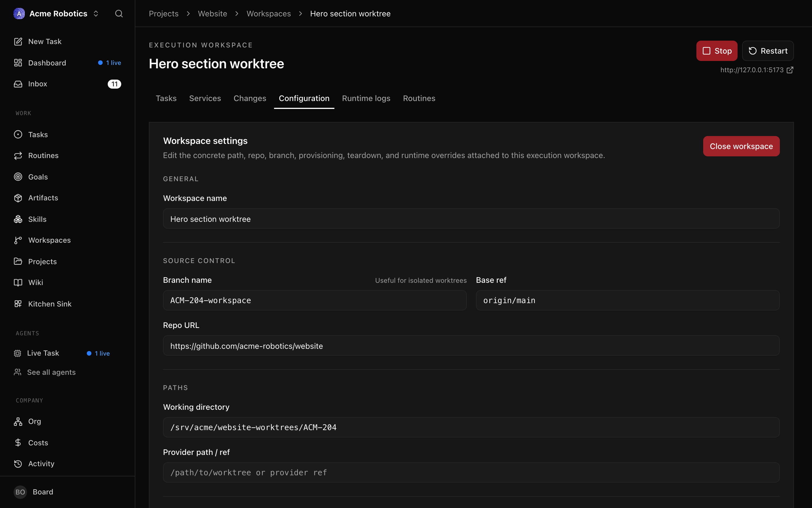Focus the Working directory input field
Image resolution: width=812 pixels, height=508 pixels.
471,427
